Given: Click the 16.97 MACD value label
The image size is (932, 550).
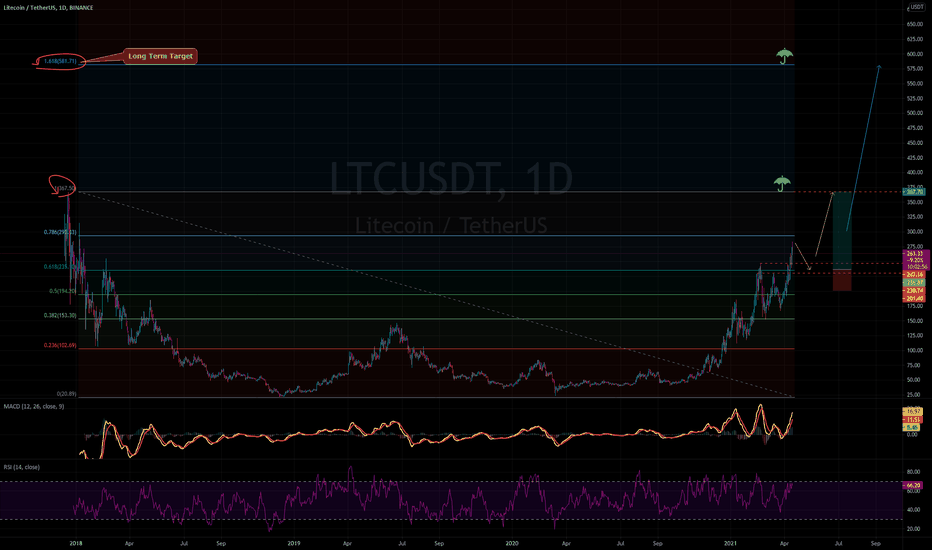Looking at the screenshot, I should tap(913, 411).
